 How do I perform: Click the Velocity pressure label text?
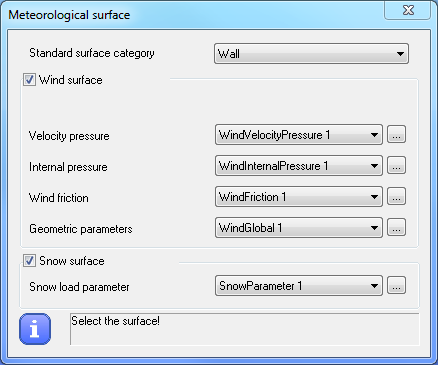(x=69, y=136)
